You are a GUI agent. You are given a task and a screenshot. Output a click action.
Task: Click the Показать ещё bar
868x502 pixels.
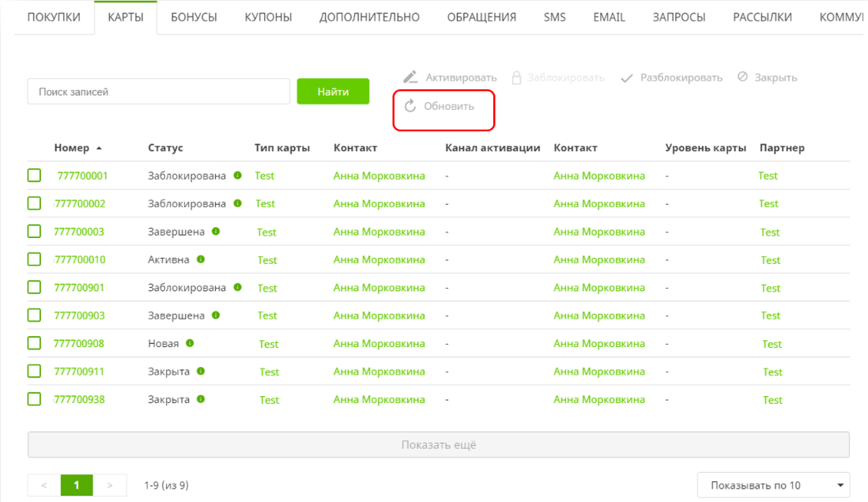click(438, 444)
